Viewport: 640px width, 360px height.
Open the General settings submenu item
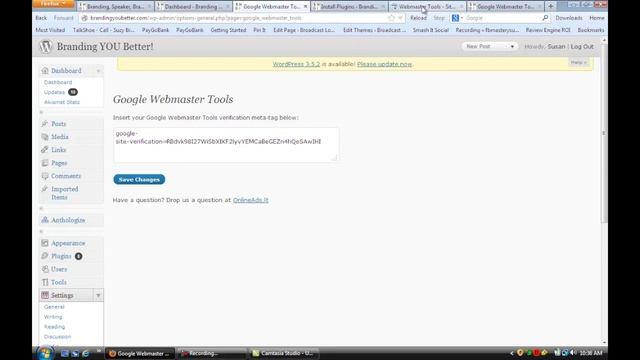tap(54, 307)
